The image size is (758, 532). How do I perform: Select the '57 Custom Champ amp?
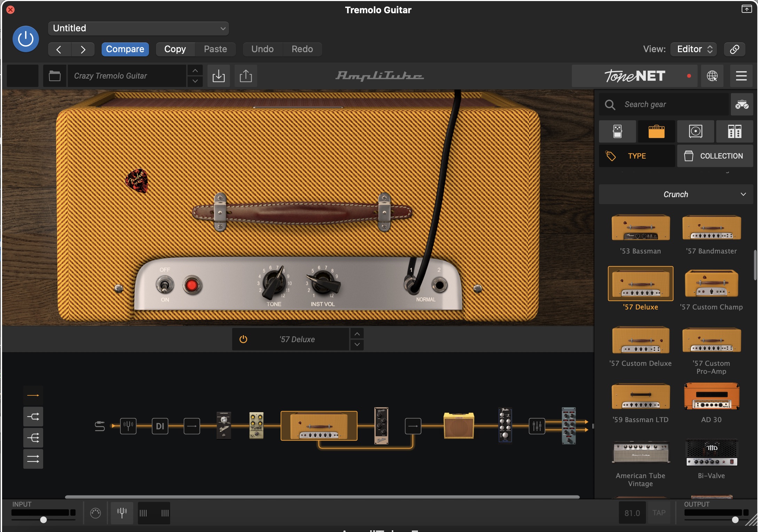pos(711,284)
